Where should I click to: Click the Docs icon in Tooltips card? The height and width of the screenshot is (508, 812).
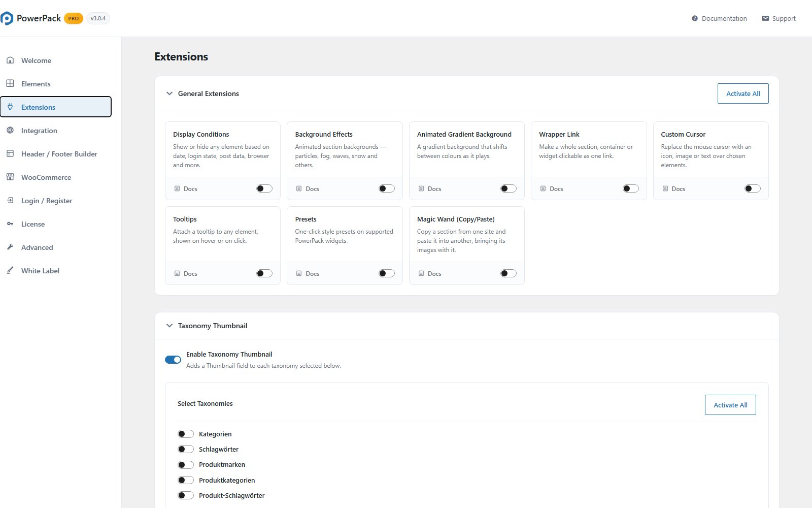tap(177, 273)
